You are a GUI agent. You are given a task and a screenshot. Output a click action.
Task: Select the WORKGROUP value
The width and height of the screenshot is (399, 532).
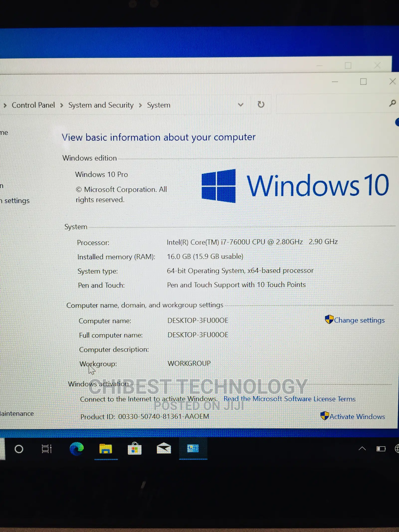point(189,363)
